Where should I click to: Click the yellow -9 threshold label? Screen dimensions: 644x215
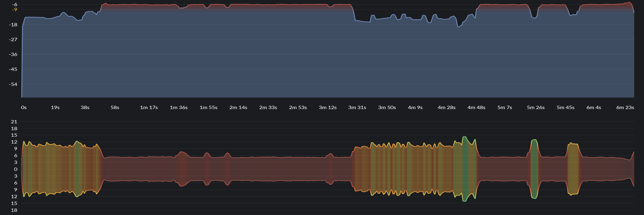pyautogui.click(x=15, y=10)
